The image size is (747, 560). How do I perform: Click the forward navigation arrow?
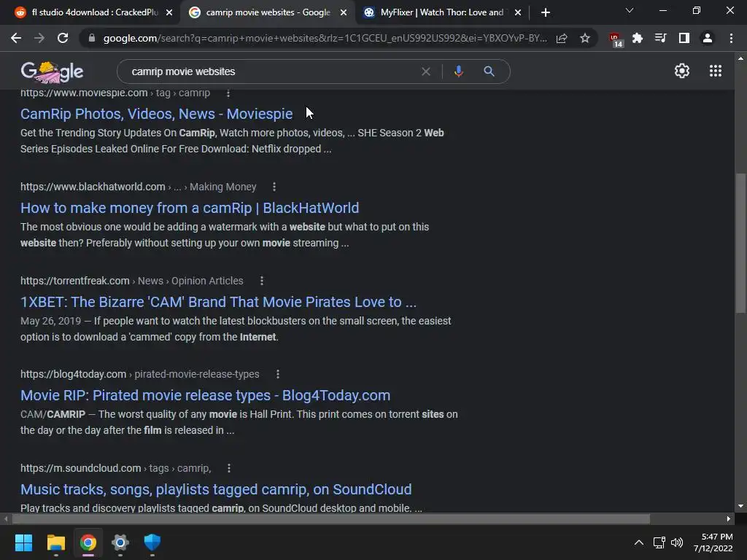point(39,38)
